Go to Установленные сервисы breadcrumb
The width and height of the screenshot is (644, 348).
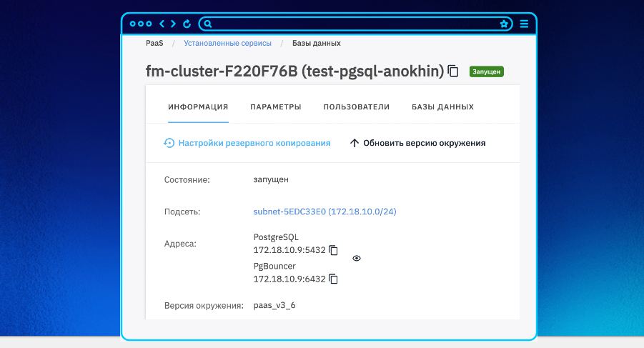coord(227,43)
